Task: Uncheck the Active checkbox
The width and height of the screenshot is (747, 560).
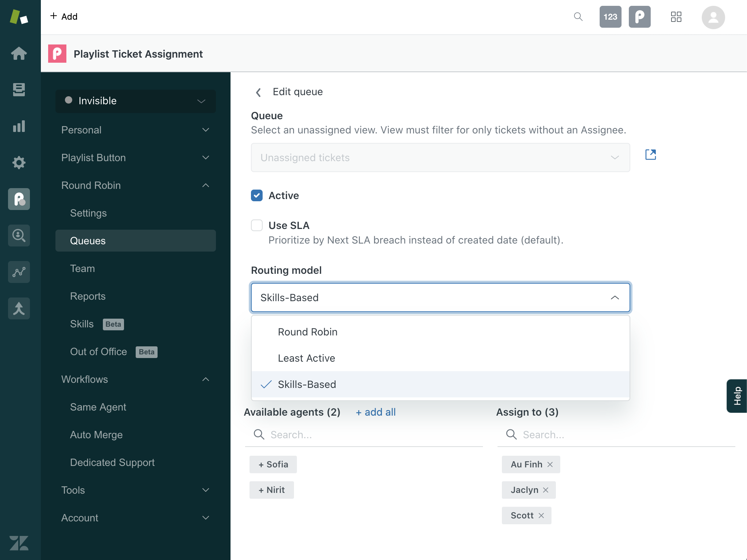Action: click(257, 195)
